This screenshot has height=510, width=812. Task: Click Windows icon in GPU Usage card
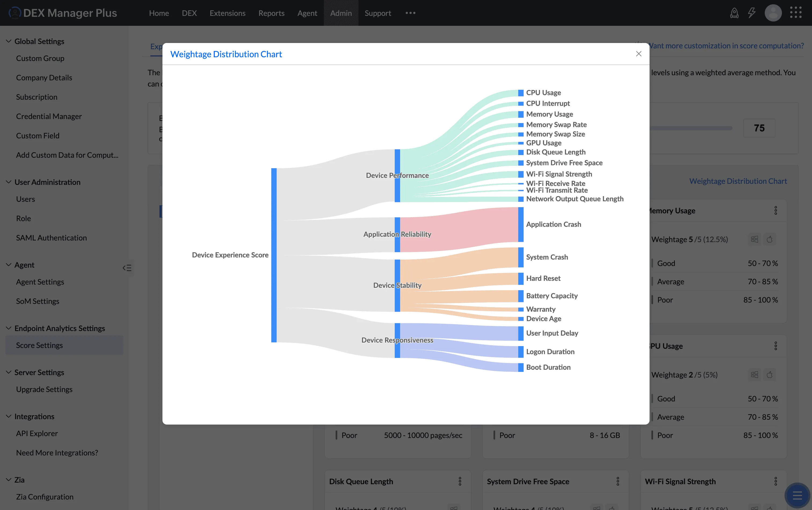[754, 375]
